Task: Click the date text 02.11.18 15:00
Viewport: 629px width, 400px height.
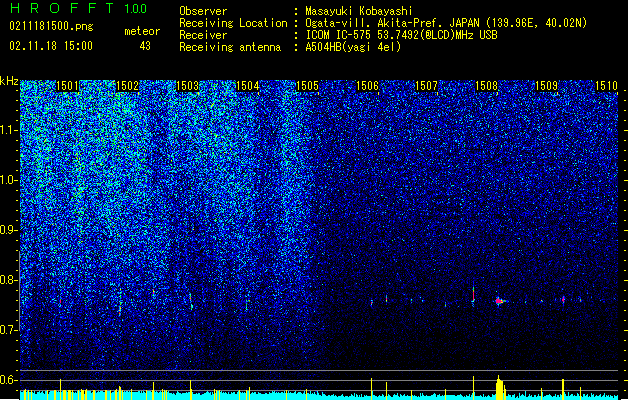Action: (x=51, y=46)
